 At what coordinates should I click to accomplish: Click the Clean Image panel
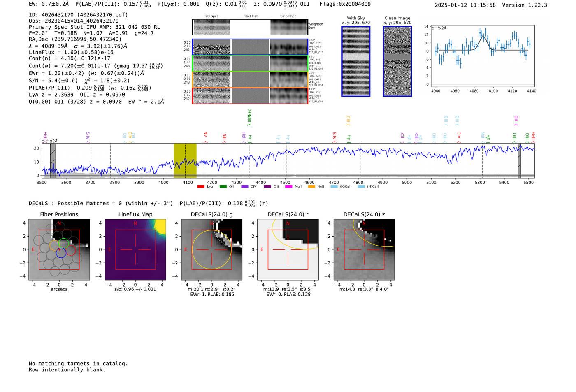[397, 61]
